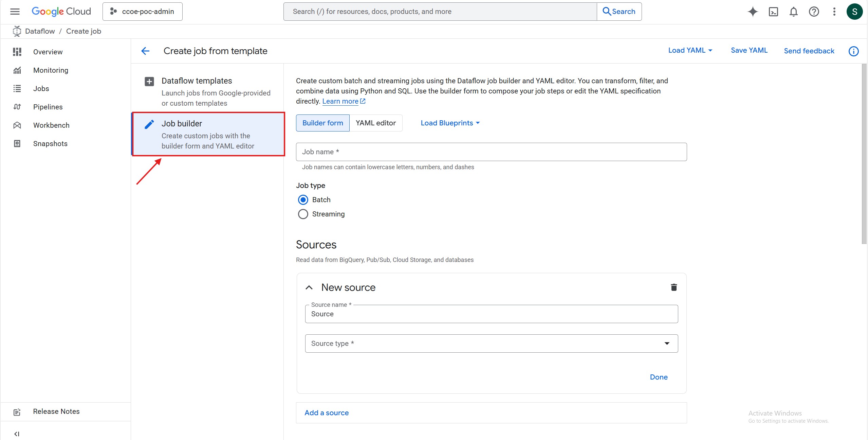
Task: Expand the Load YAML menu
Action: [690, 50]
